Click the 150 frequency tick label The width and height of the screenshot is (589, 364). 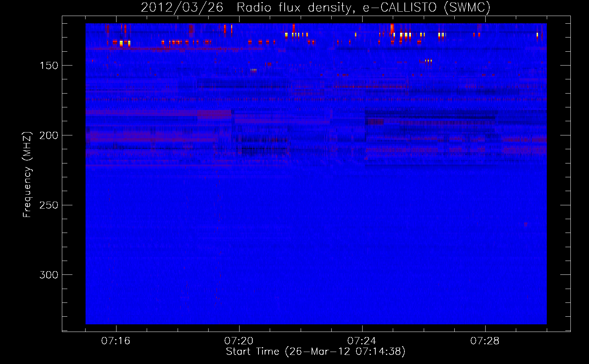[x=49, y=66]
